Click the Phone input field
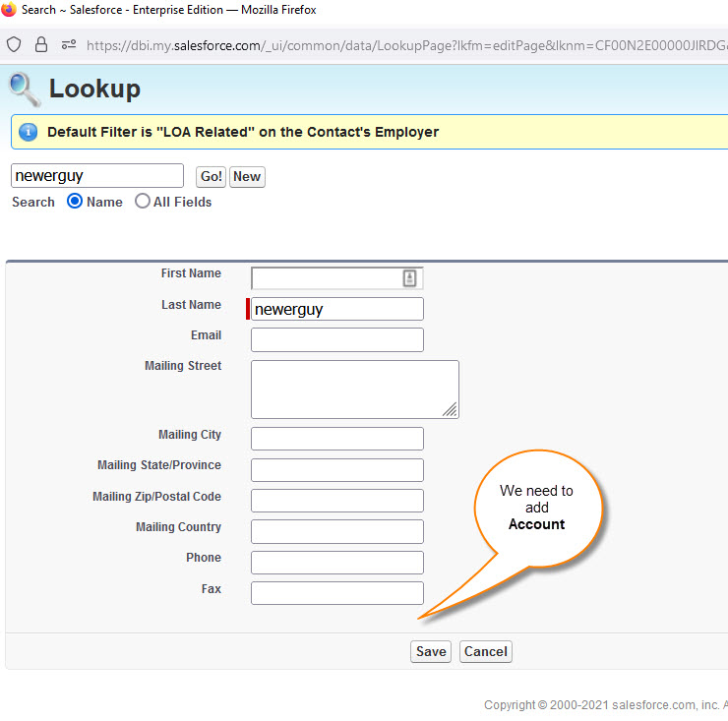Image resolution: width=728 pixels, height=721 pixels. pyautogui.click(x=337, y=563)
